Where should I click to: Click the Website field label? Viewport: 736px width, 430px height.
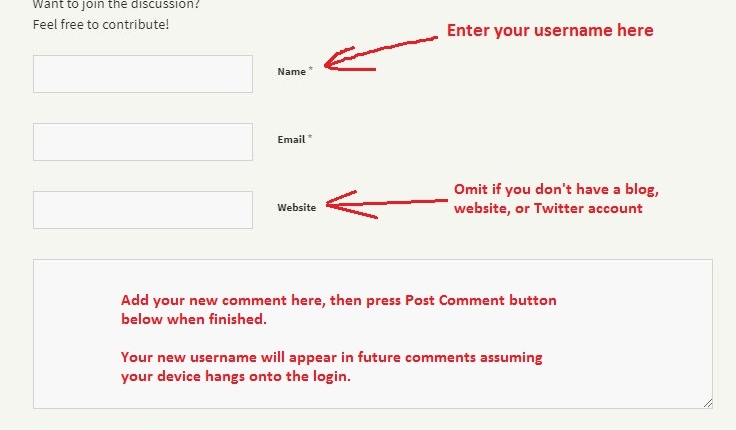pos(296,208)
